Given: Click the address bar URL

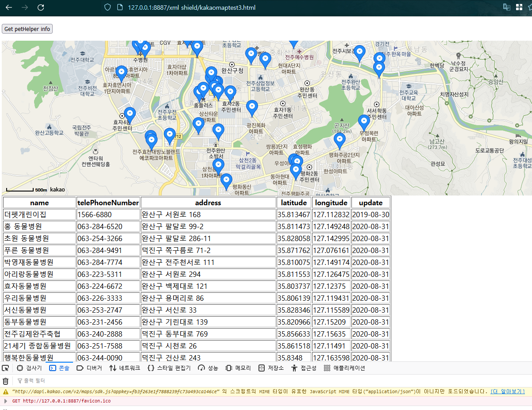Looking at the screenshot, I should tap(191, 8).
